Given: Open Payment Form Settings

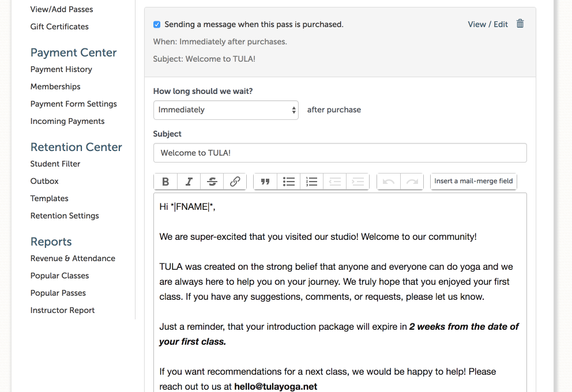Looking at the screenshot, I should coord(74,104).
